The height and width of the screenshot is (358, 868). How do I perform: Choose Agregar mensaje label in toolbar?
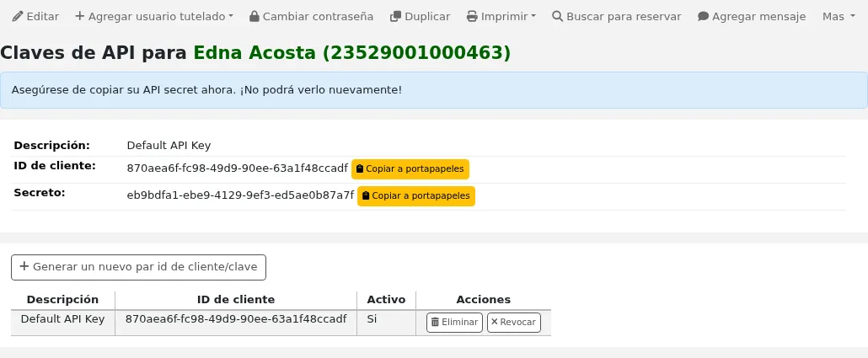coord(759,17)
